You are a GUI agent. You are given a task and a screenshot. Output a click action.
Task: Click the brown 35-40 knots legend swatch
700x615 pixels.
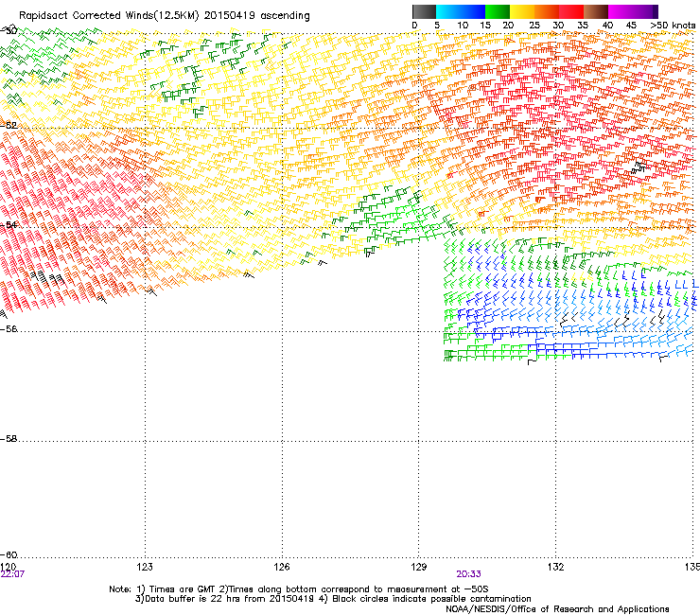[596, 11]
